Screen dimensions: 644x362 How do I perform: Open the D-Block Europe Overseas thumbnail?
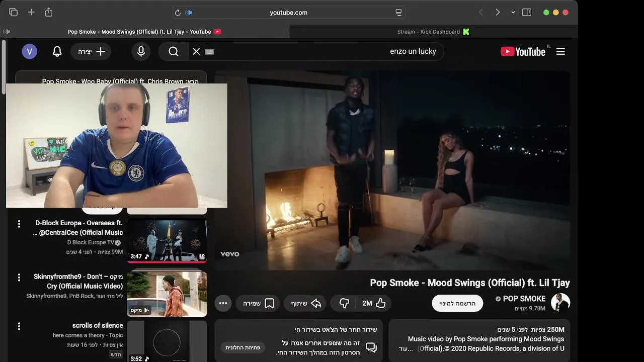tap(167, 240)
